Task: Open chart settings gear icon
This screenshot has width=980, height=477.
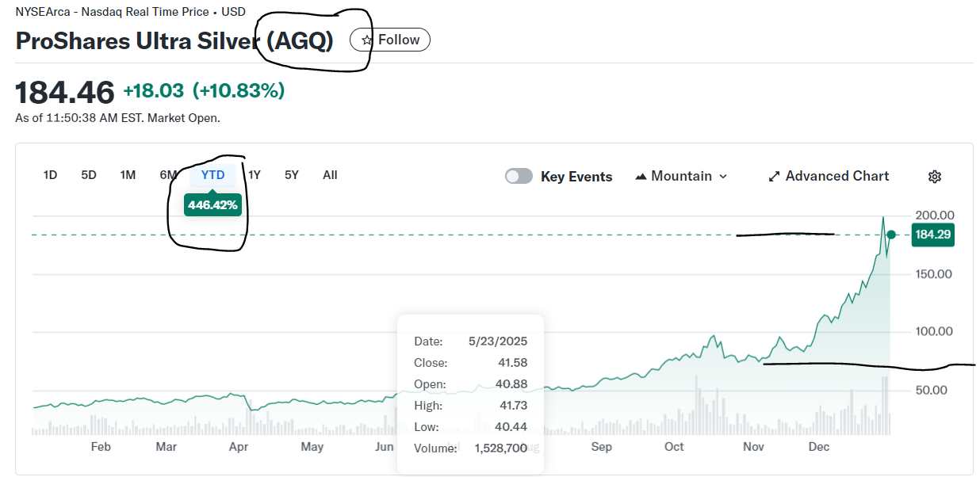Action: coord(935,176)
